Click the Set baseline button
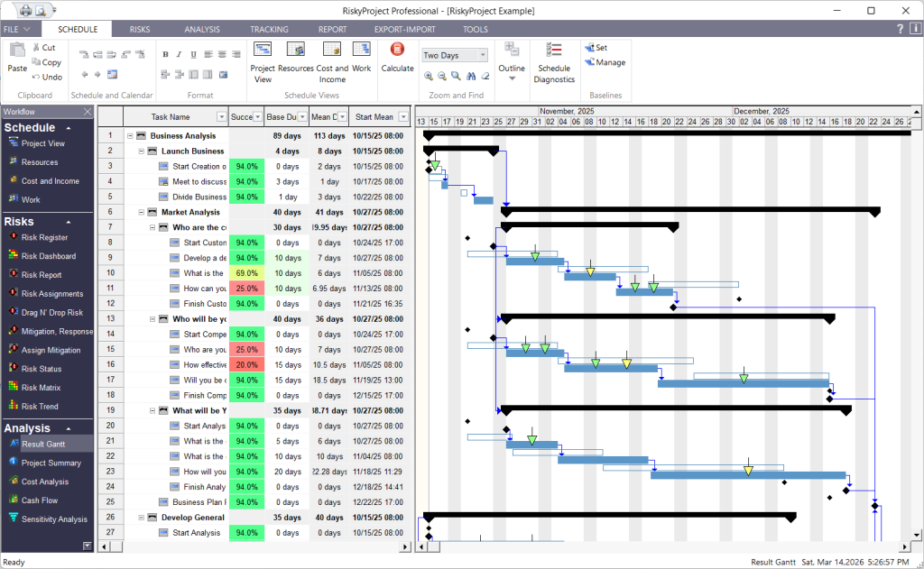This screenshot has height=569, width=924. 596,48
